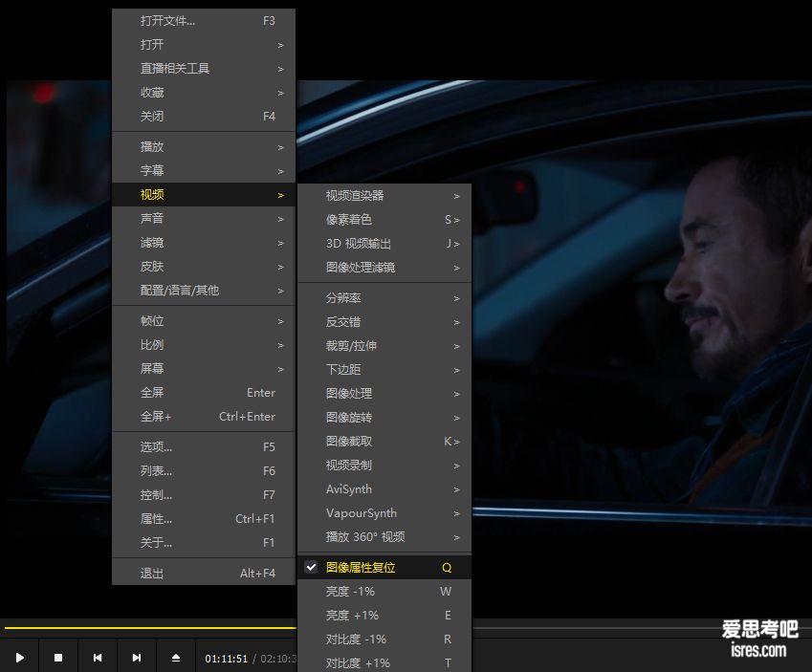Screen dimensions: 812x672
Task: Click the yellow playback progress bar
Action: [150, 628]
